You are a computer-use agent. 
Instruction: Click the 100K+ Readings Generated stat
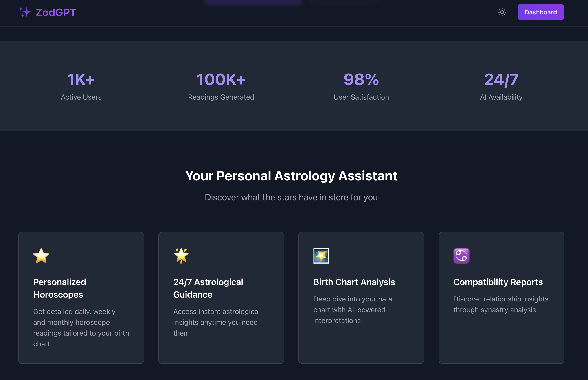coord(221,86)
